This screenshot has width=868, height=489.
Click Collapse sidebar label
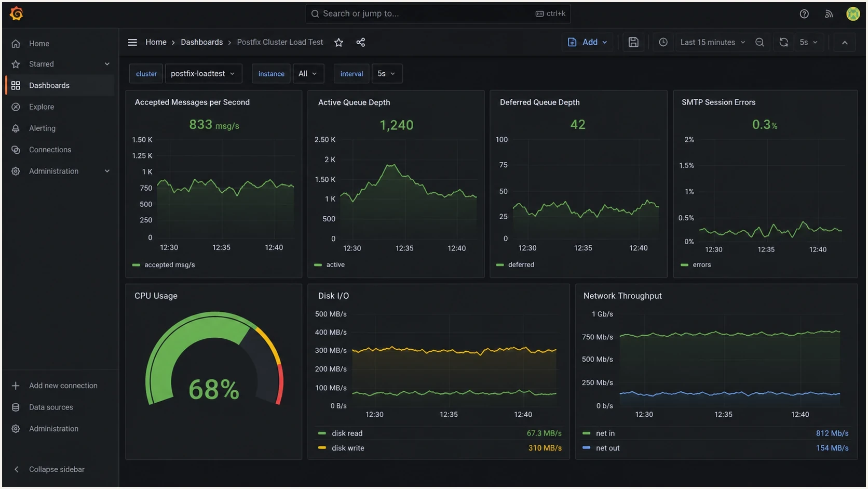pos(57,469)
